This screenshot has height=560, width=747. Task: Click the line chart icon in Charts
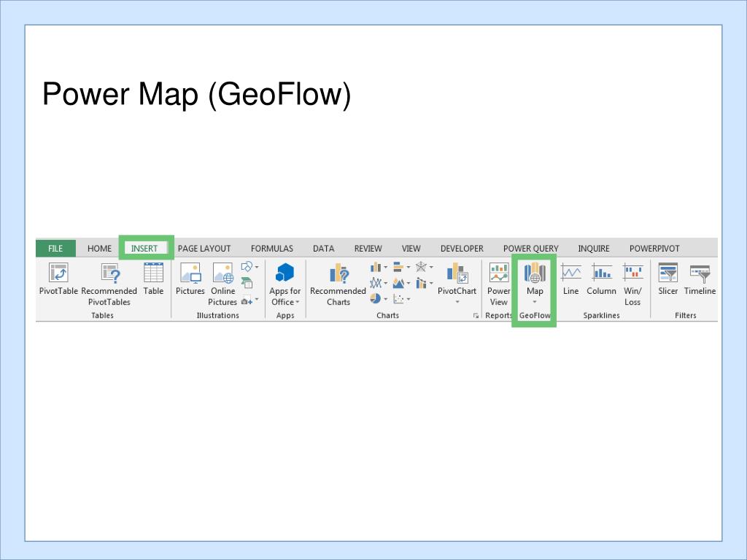[376, 284]
